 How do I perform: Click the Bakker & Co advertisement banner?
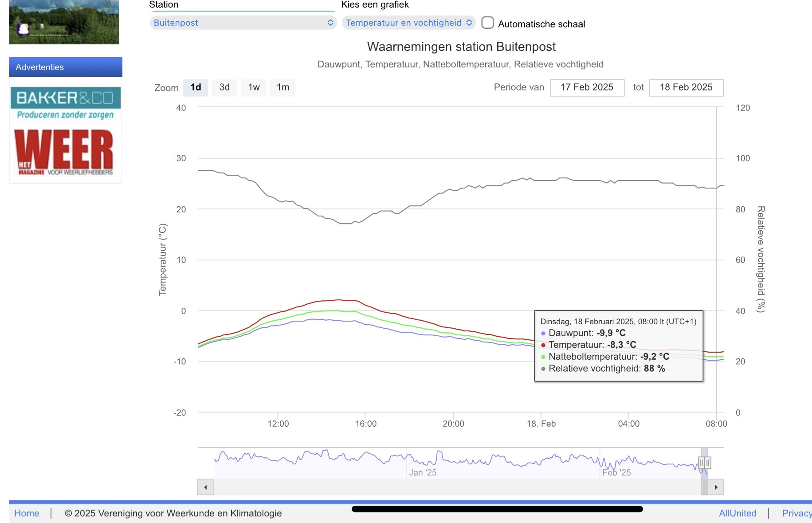[65, 104]
